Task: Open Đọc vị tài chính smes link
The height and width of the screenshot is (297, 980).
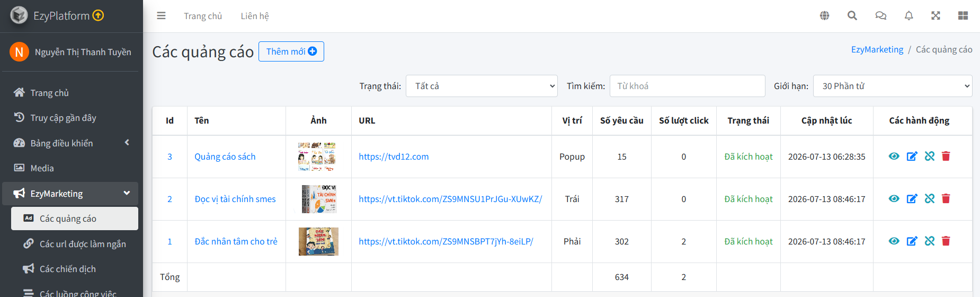Action: tap(235, 199)
